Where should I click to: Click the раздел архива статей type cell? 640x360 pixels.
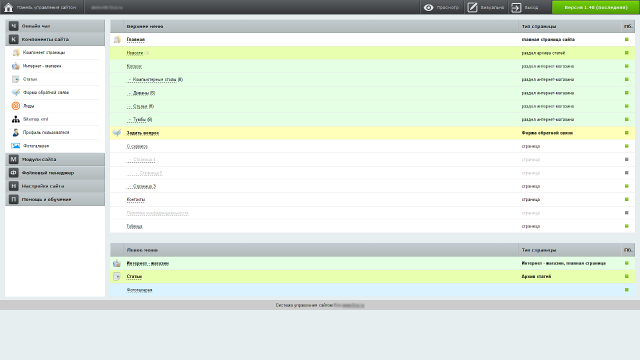tap(543, 53)
